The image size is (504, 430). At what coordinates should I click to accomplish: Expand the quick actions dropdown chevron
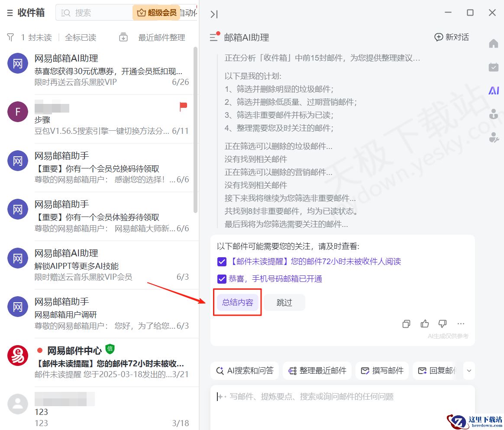tap(469, 371)
